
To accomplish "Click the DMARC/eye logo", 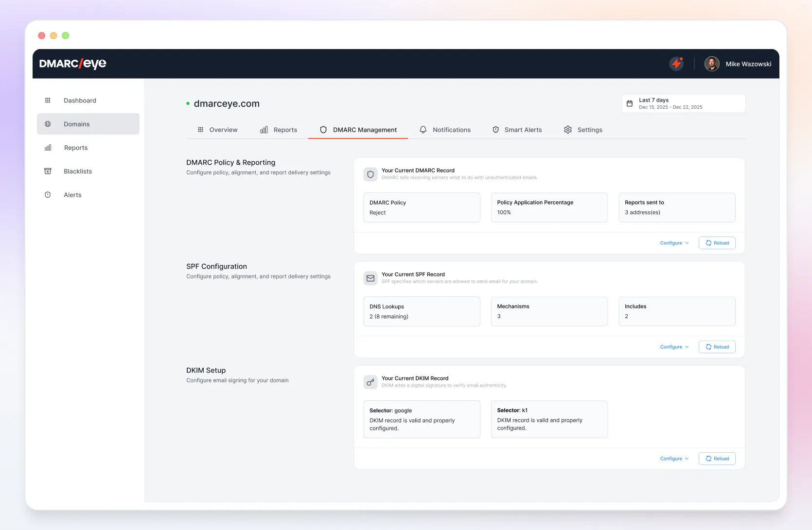I will (x=72, y=64).
